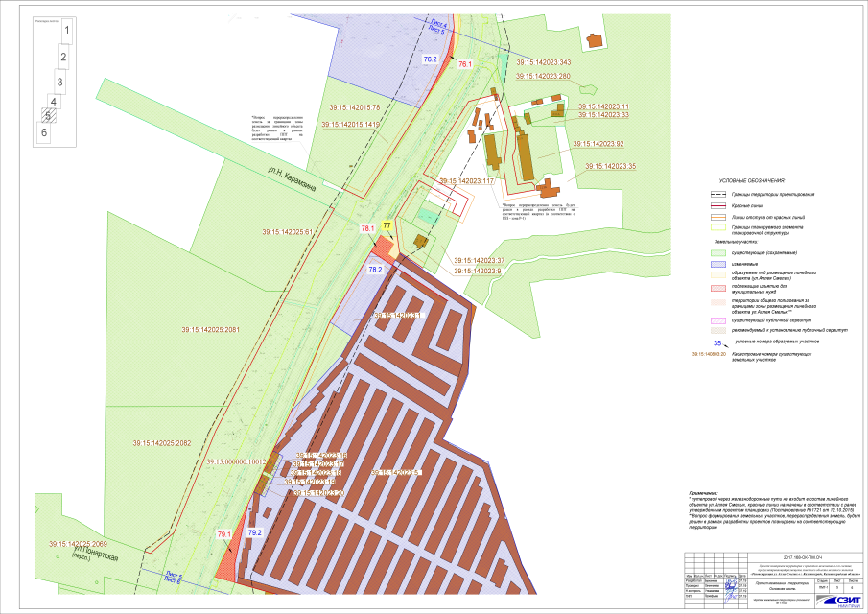Viewport: 868px width, 614px height.
Task: Click the yellow plot number 77 label
Action: click(x=387, y=225)
